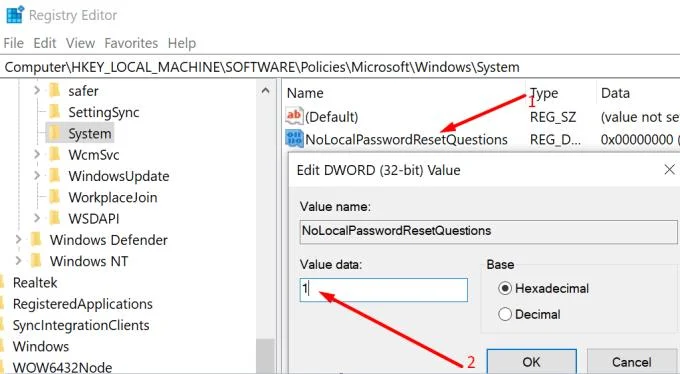Click Cancel in the DWORD dialog
Screen dimensions: 680x374
click(632, 361)
